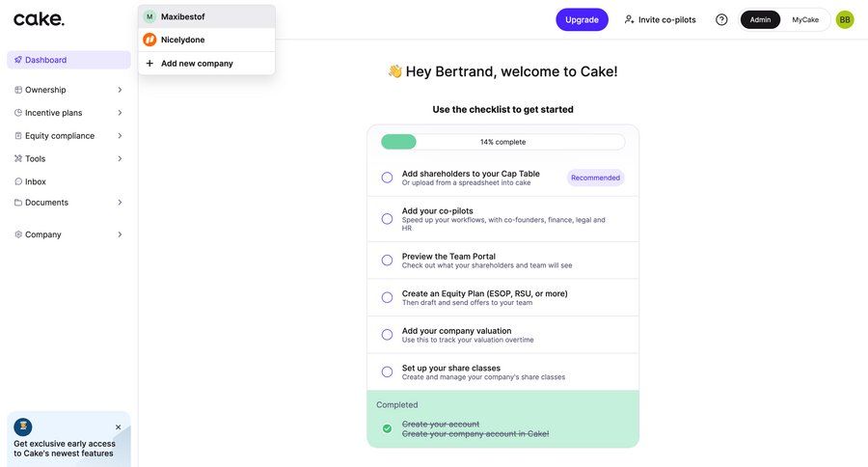Click the early access badge icon

point(23,426)
